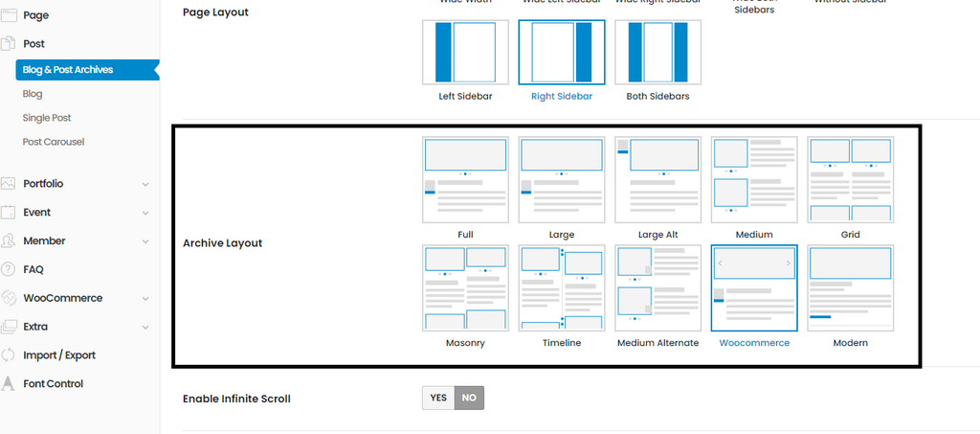The width and height of the screenshot is (980, 434).
Task: Click the 'Left Sidebar' caption text
Action: 465,97
